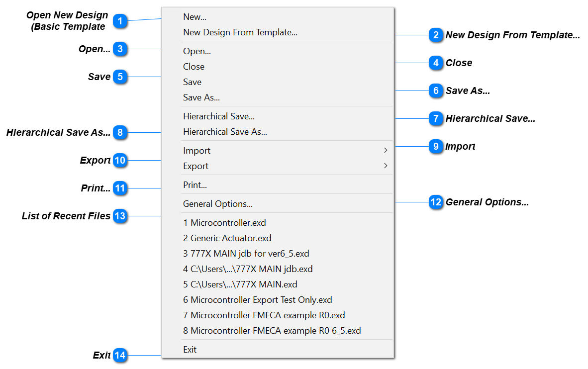Open the Export submenu entry
The image size is (588, 369).
[x=278, y=166]
